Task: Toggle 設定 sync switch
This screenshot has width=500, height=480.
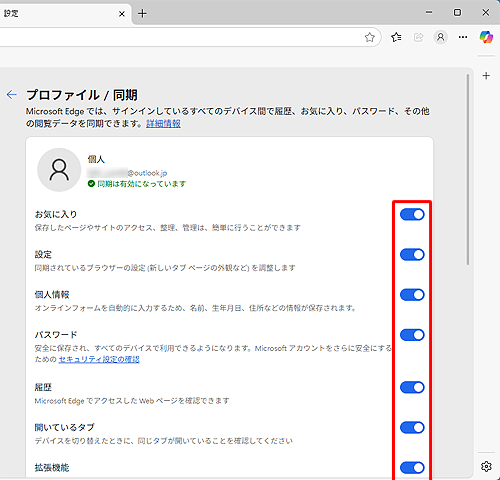Action: pyautogui.click(x=412, y=255)
